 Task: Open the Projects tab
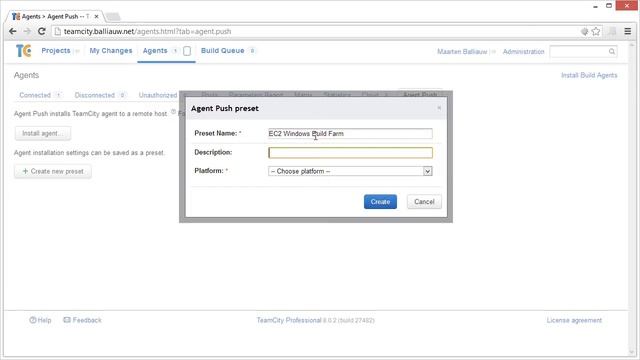(x=56, y=51)
